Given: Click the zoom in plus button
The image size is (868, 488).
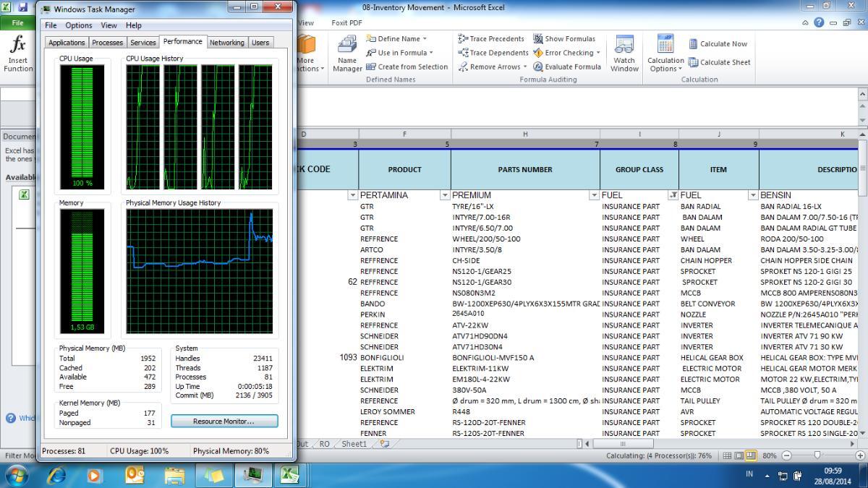Looking at the screenshot, I should coord(860,455).
